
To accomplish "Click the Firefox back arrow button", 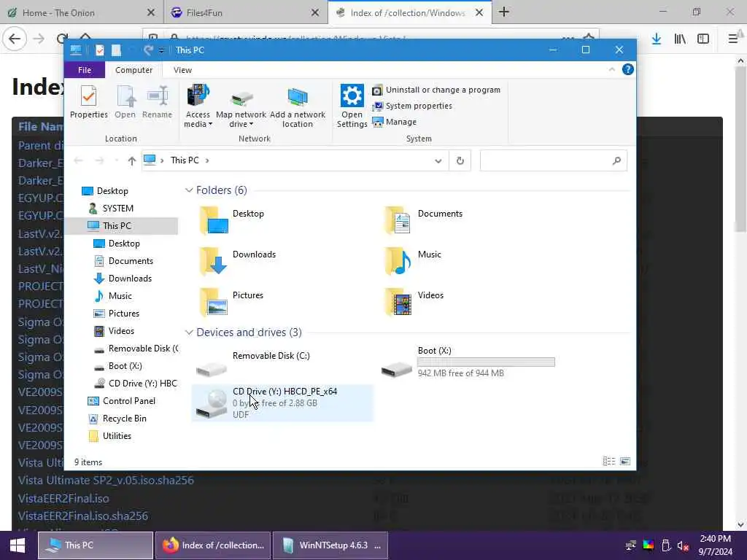I will (x=15, y=39).
